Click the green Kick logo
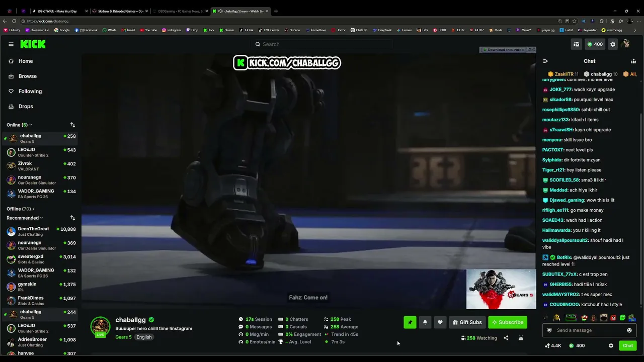 click(x=33, y=44)
